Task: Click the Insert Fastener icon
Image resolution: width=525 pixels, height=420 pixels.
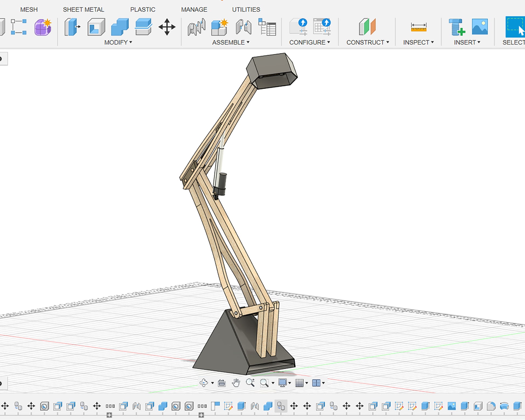Action: [456, 27]
